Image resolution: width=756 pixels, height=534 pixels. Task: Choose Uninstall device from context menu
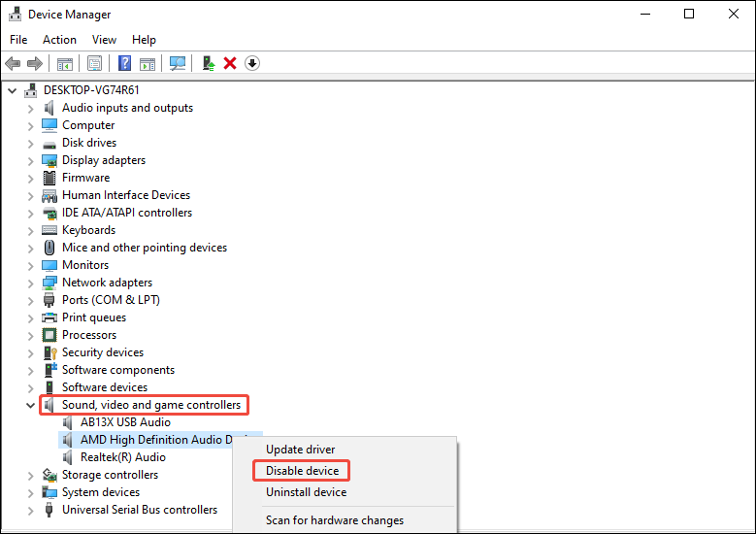point(306,492)
